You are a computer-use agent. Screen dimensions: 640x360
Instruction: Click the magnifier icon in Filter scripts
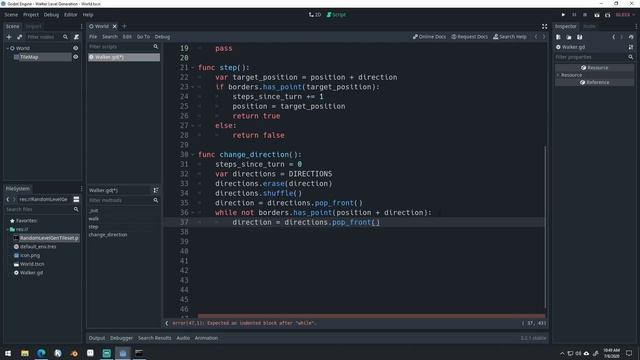156,47
